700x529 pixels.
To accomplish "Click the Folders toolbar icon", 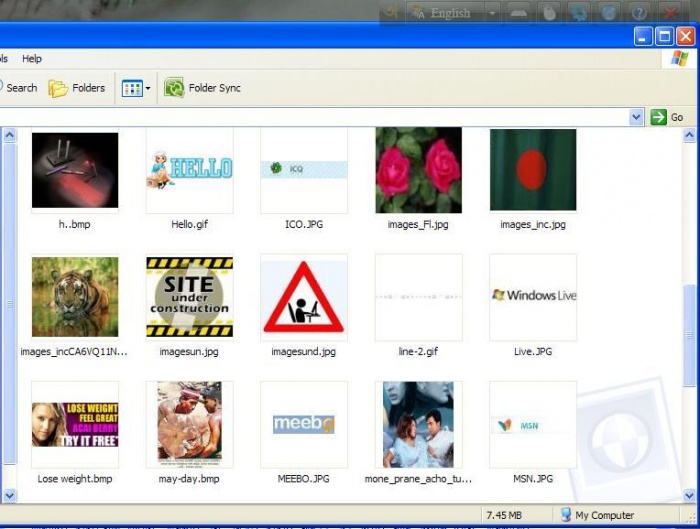I will 58,88.
